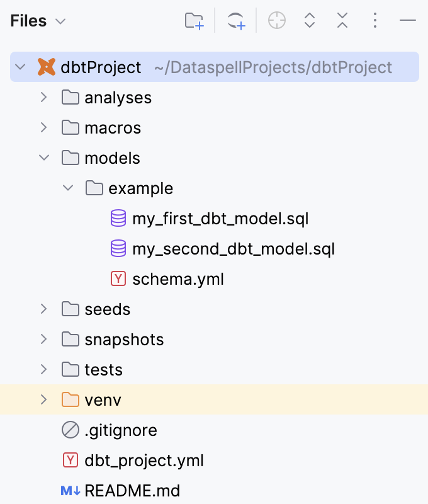Select the venv folder
The image size is (428, 504).
pyautogui.click(x=104, y=399)
